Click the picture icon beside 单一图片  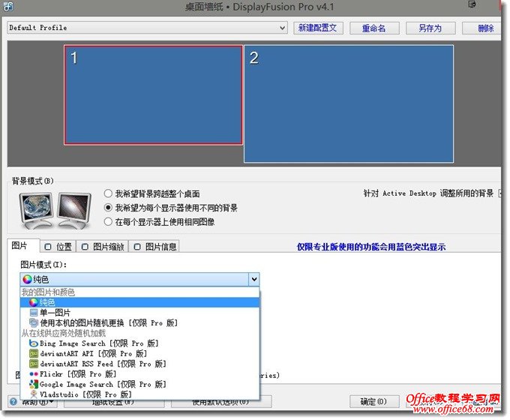[x=34, y=313]
